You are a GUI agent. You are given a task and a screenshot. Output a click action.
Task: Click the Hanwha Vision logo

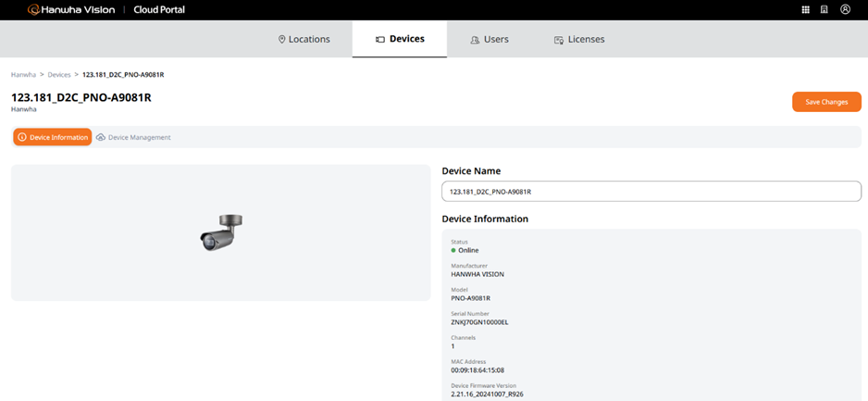71,9
